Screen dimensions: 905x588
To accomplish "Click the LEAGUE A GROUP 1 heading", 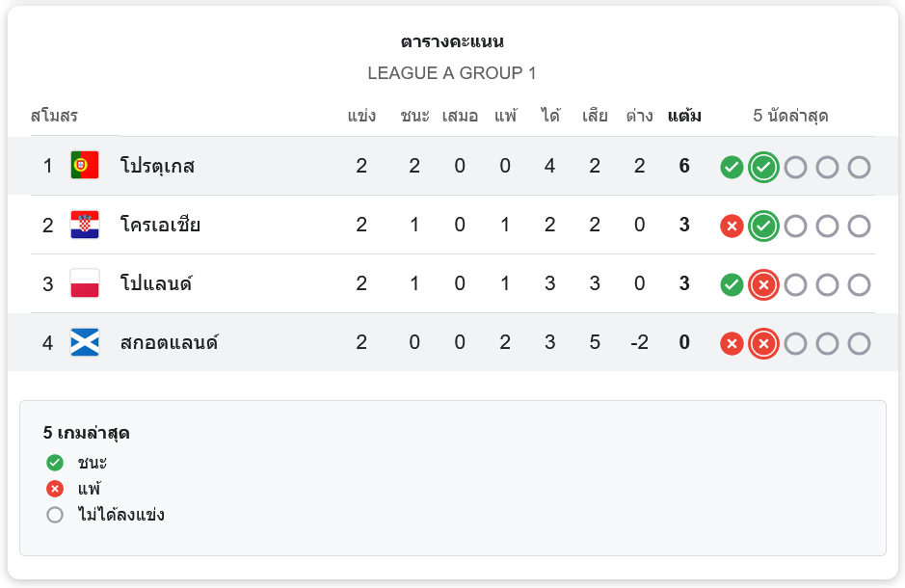I will (x=452, y=73).
